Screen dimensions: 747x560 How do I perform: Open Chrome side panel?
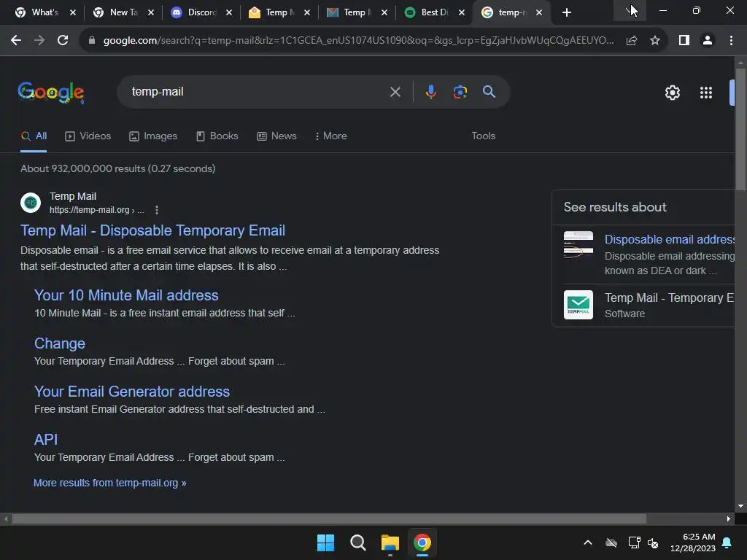tap(684, 41)
